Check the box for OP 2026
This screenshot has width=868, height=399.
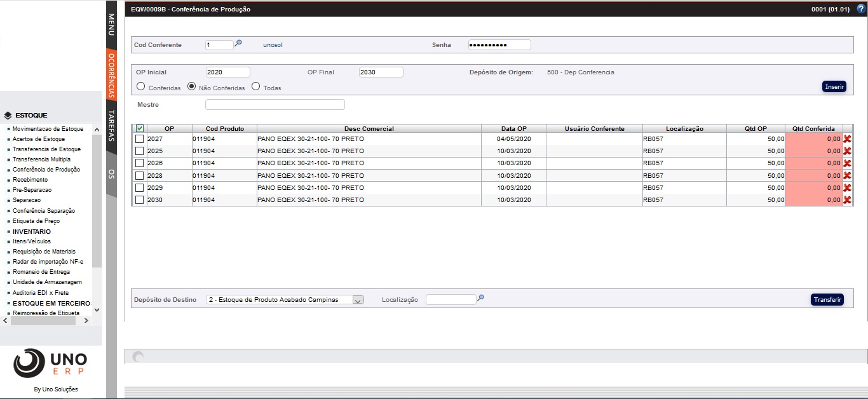[x=140, y=163]
